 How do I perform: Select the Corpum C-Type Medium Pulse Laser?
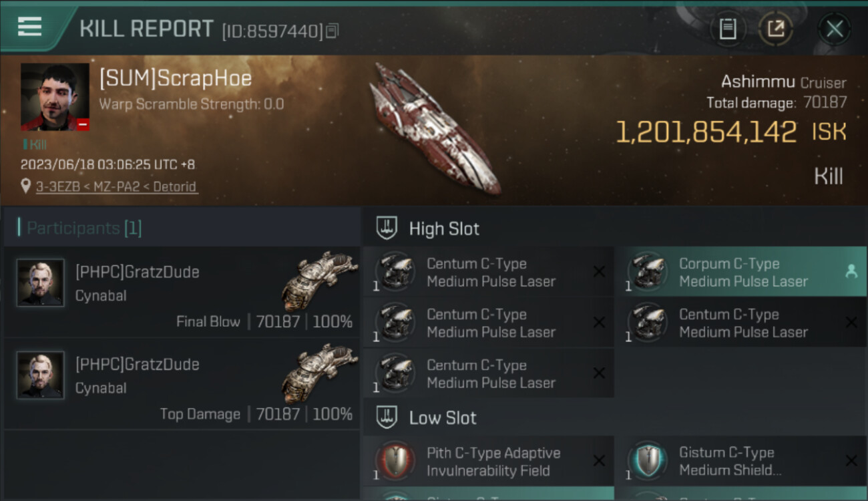click(x=740, y=273)
